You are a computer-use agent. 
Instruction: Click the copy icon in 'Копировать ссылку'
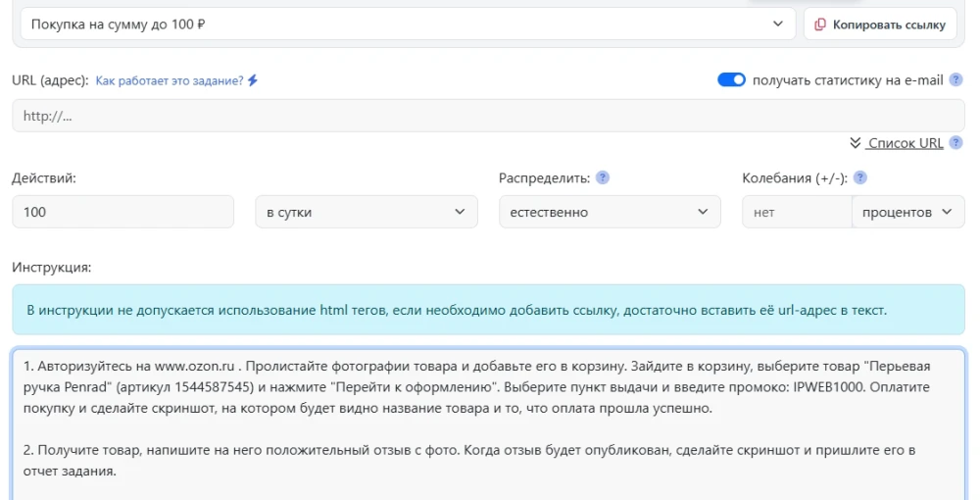point(820,25)
